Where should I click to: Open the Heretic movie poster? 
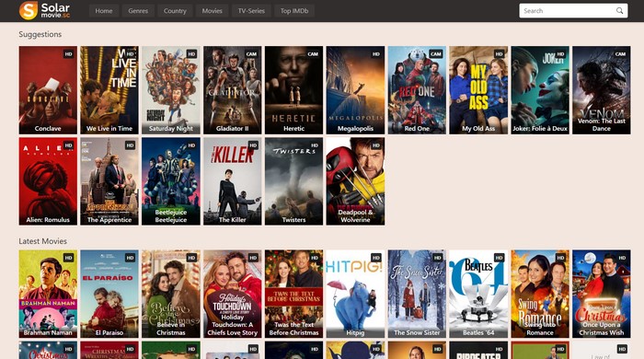[293, 90]
